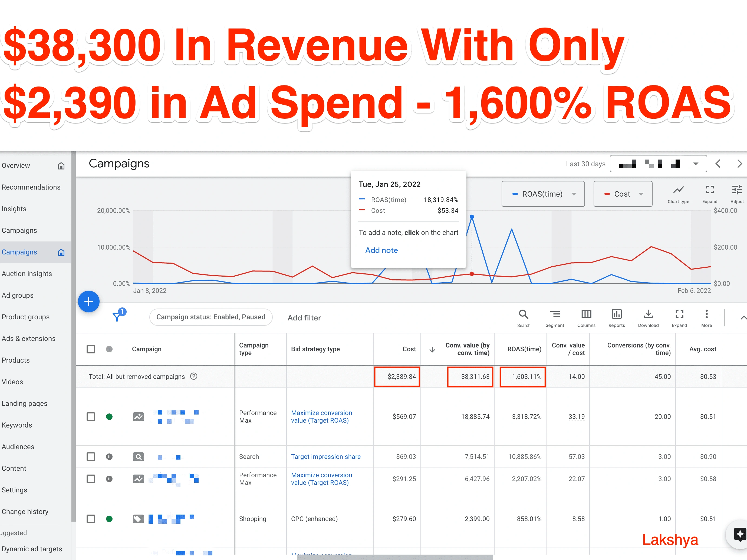The image size is (747, 560).
Task: Click the sidebar vertical scrollbar
Action: click(x=73, y=336)
